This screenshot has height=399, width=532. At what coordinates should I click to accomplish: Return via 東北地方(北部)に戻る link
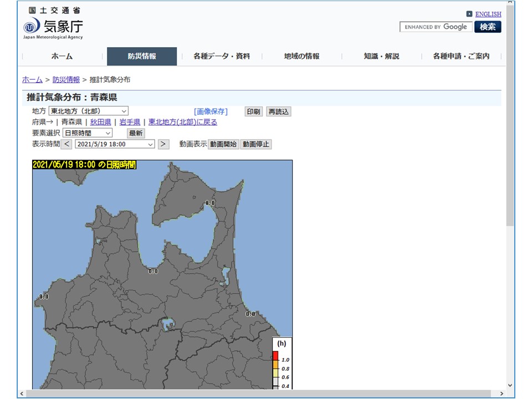tap(182, 122)
